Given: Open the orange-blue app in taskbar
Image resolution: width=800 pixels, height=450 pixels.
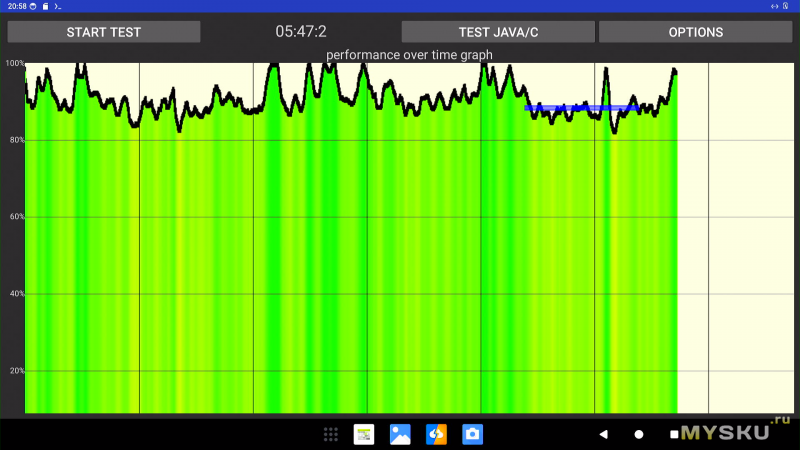Looking at the screenshot, I should (436, 434).
